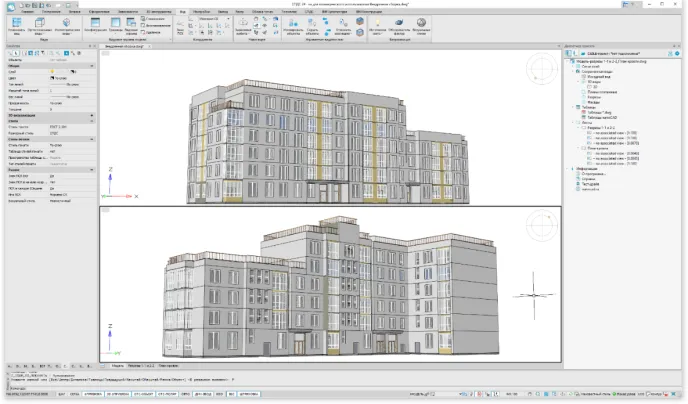688x404 pixels.
Task: Click the Конфигурация viewports icon
Action: (93, 23)
